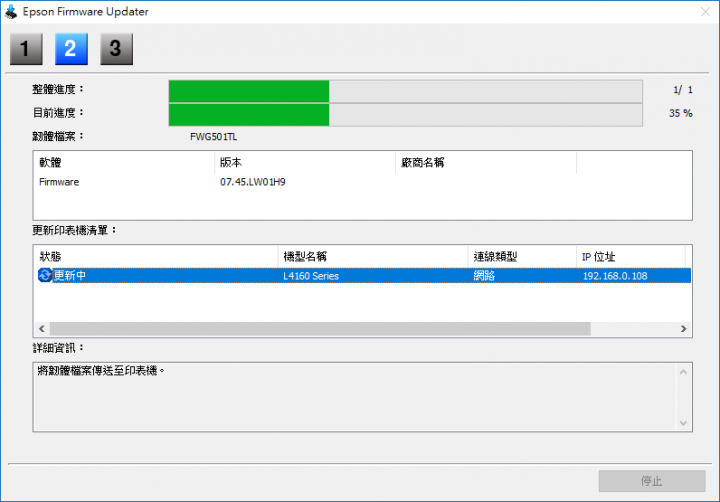This screenshot has width=720, height=502.
Task: Click the 目前進度 label
Action: (x=58, y=113)
